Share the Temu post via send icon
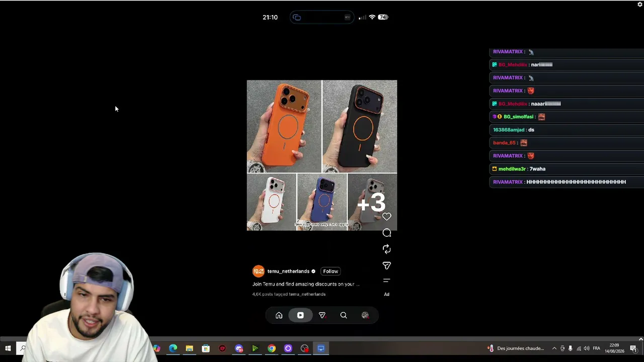 pos(386,265)
